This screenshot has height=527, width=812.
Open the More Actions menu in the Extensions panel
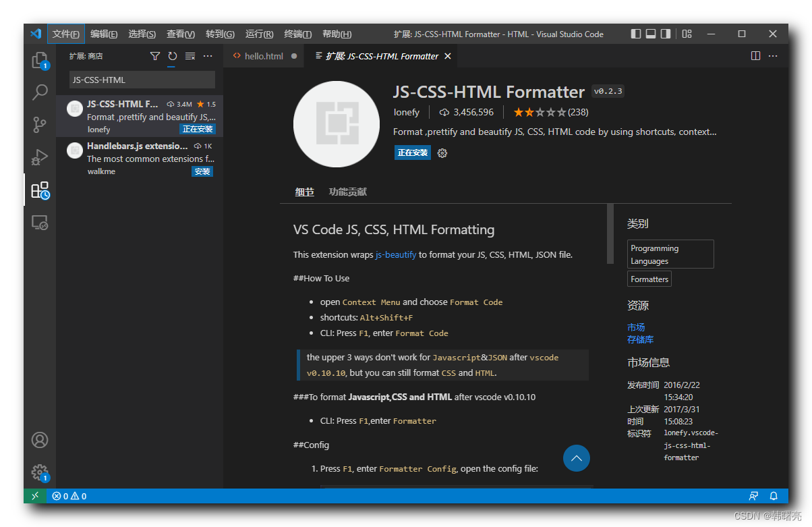pyautogui.click(x=207, y=56)
